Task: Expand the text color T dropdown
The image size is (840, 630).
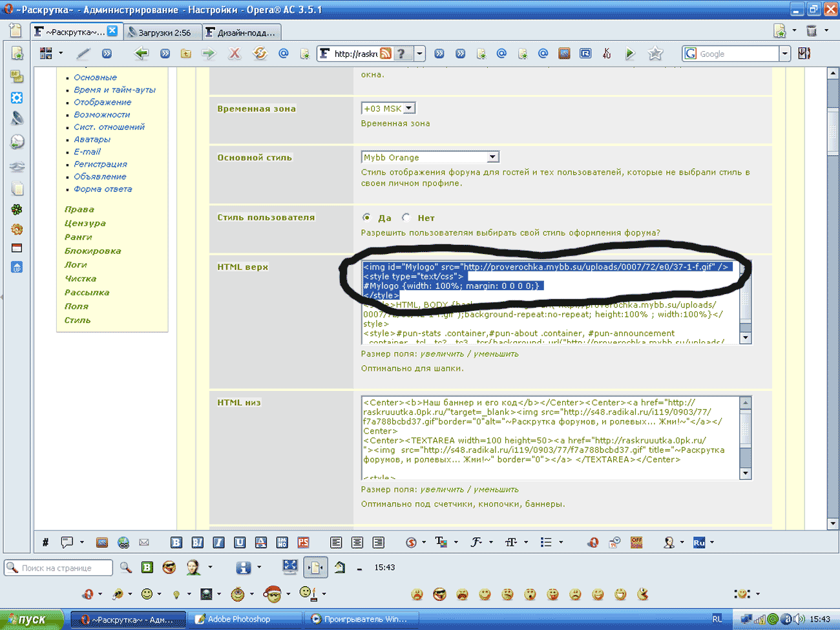Action: pyautogui.click(x=456, y=543)
